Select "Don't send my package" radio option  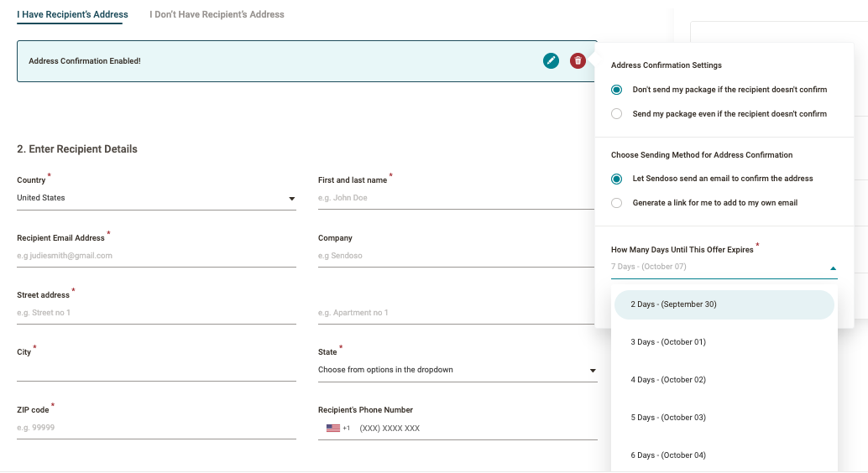[x=617, y=90]
